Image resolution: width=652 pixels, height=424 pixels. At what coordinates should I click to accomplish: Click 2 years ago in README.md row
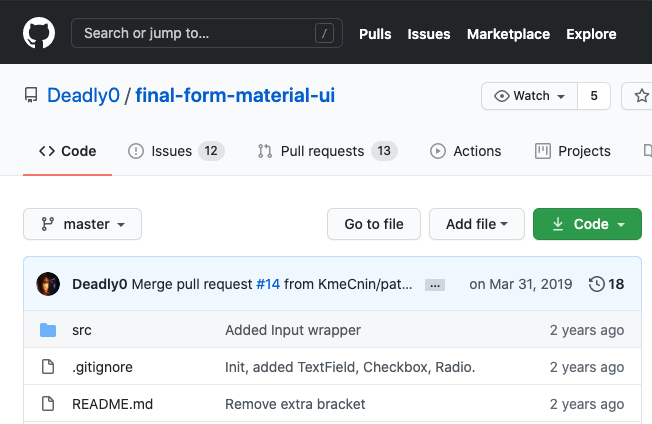[587, 404]
